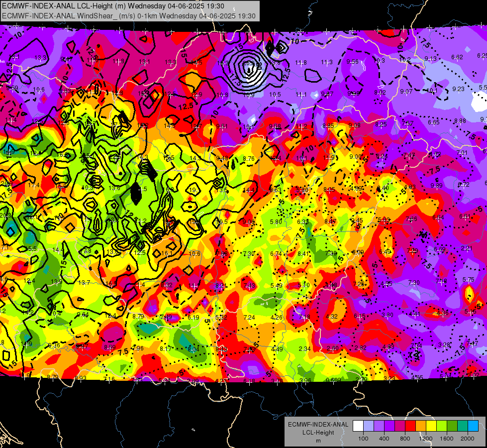Click the shear value 5.32
487x448 pixels.
[221, 318]
